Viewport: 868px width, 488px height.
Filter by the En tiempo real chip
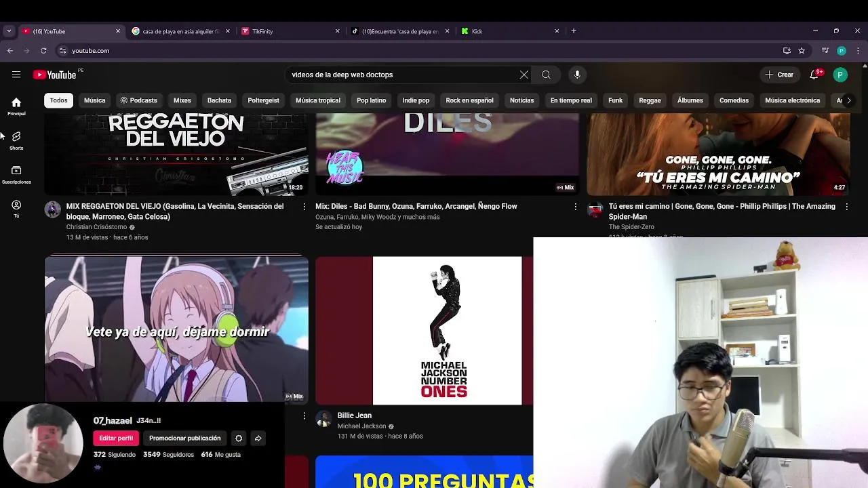[x=571, y=100]
